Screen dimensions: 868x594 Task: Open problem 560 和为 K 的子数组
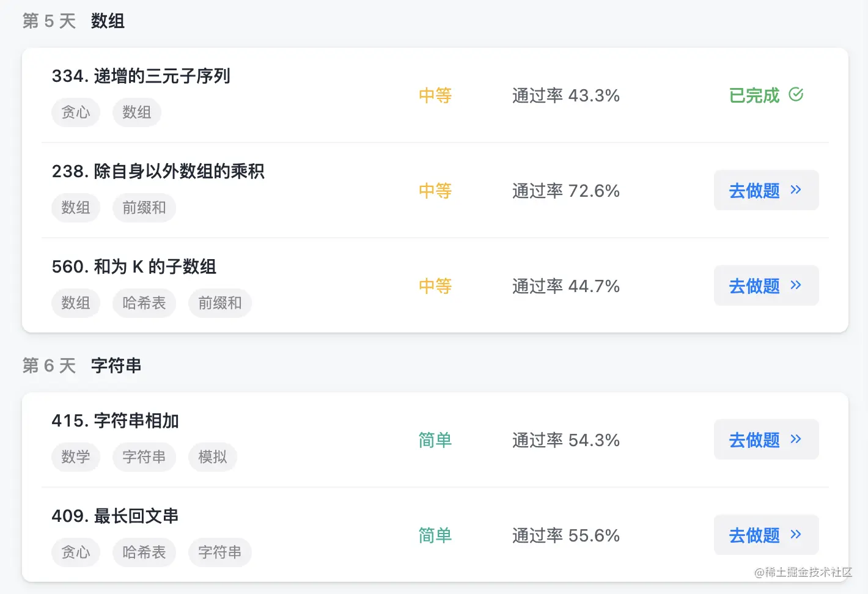click(134, 267)
